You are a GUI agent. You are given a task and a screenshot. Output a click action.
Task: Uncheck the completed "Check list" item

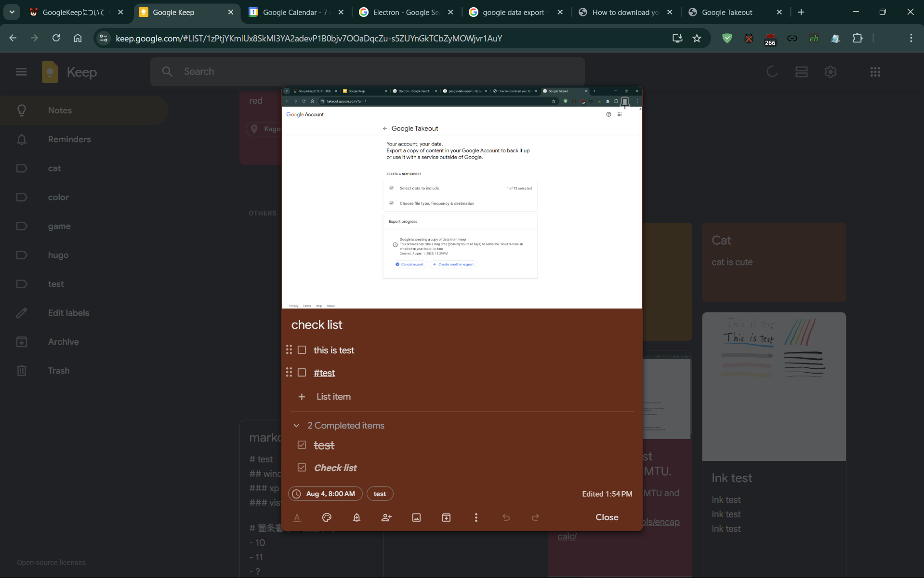pyautogui.click(x=302, y=468)
